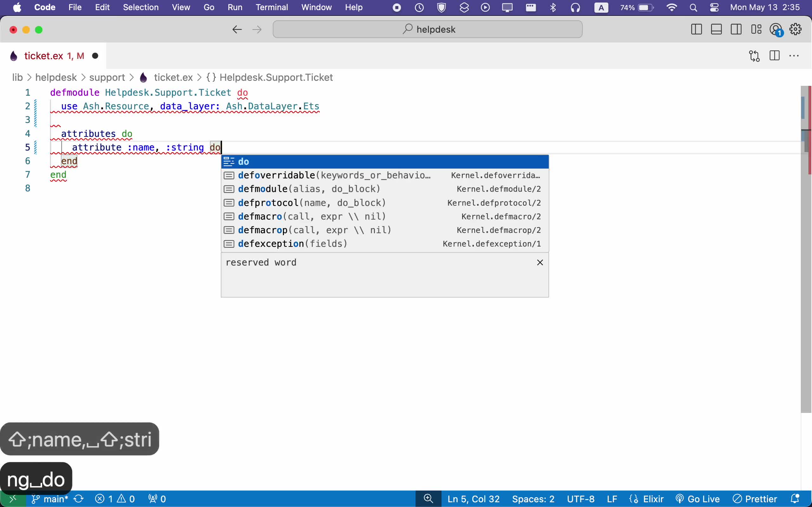Change indentation via Spaces: 2
The image size is (812, 507).
[533, 499]
